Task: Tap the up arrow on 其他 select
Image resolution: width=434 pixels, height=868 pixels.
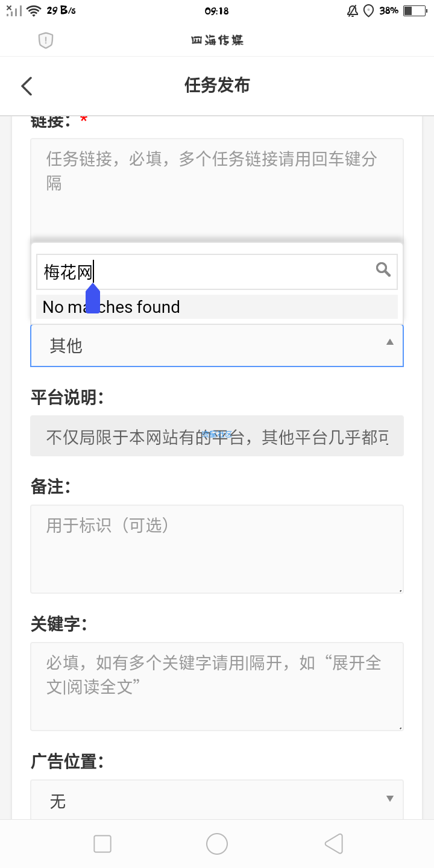Action: coord(390,342)
